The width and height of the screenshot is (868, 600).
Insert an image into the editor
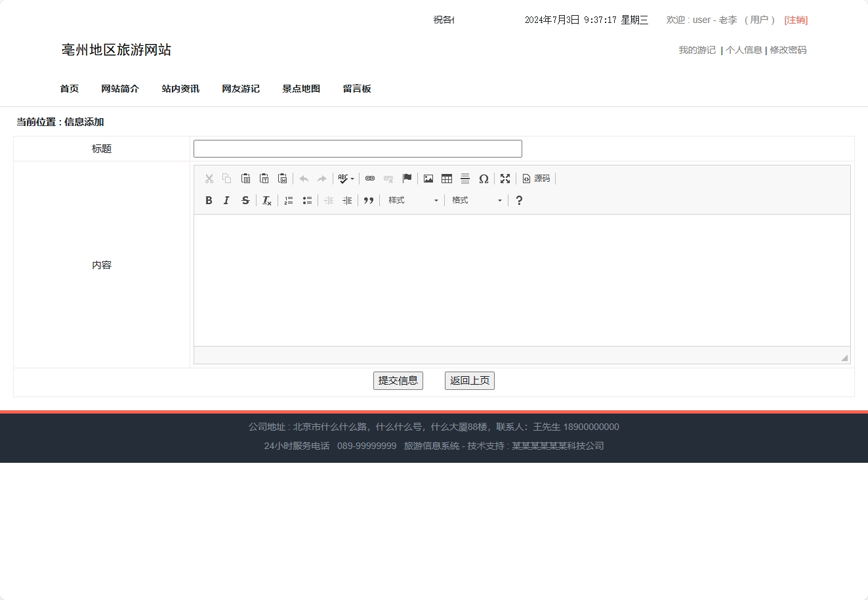coord(428,178)
